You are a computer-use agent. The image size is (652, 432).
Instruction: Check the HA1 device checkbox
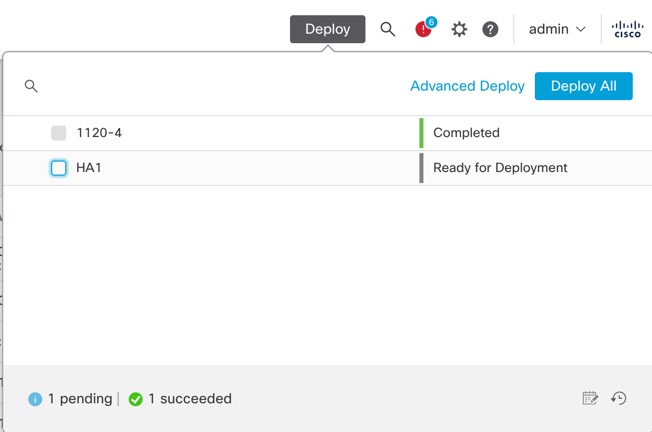click(59, 168)
